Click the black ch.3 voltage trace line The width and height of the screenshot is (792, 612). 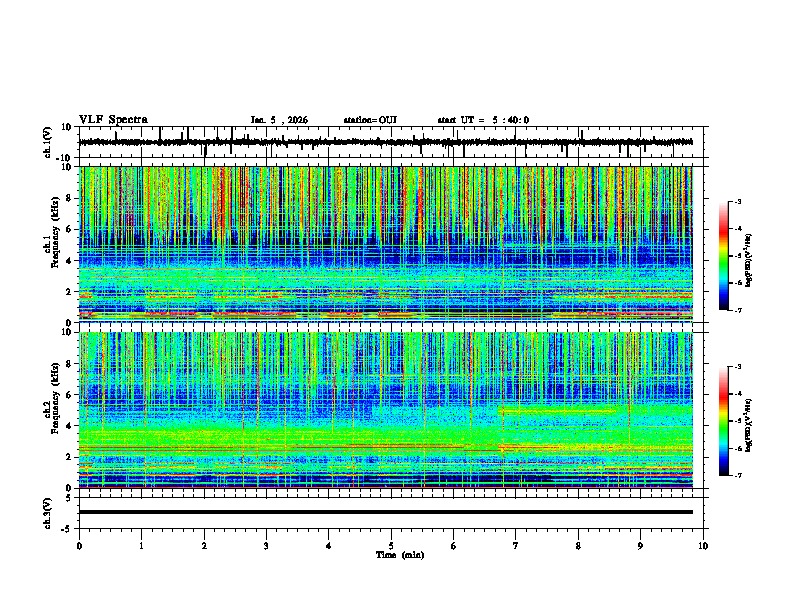point(386,512)
